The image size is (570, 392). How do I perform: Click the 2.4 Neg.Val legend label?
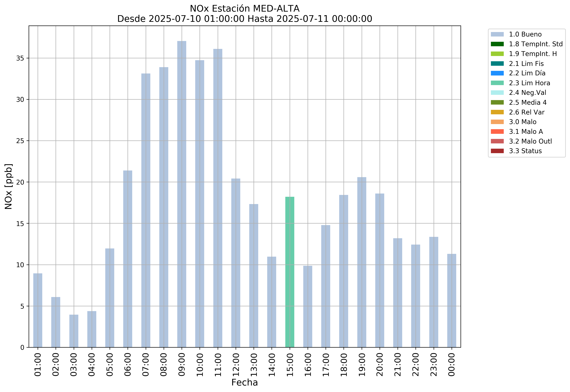coord(527,93)
